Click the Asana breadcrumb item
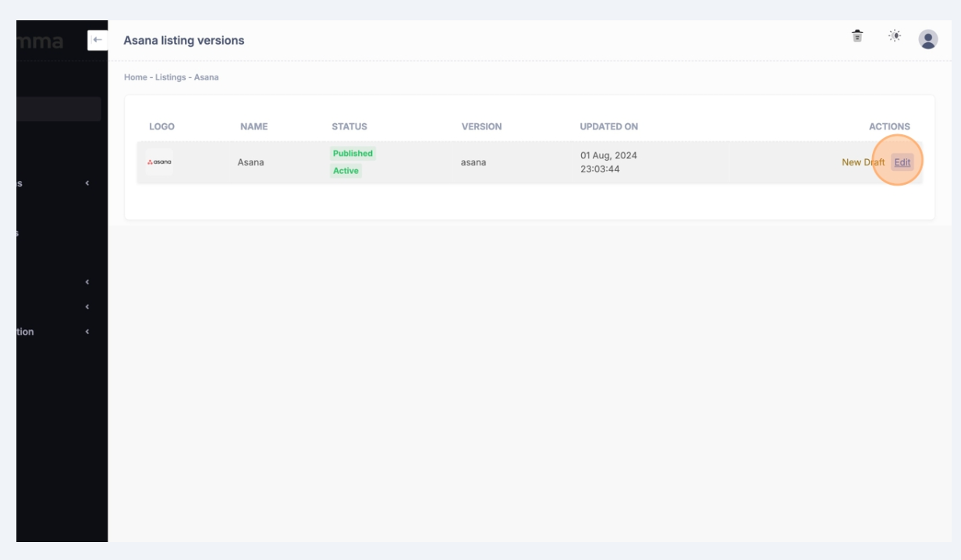961x560 pixels. click(206, 77)
